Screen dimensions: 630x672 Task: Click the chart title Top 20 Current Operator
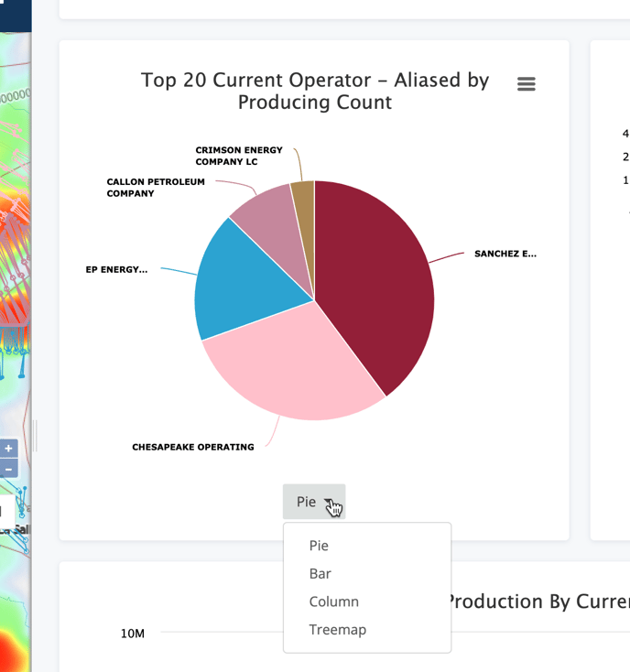[315, 91]
